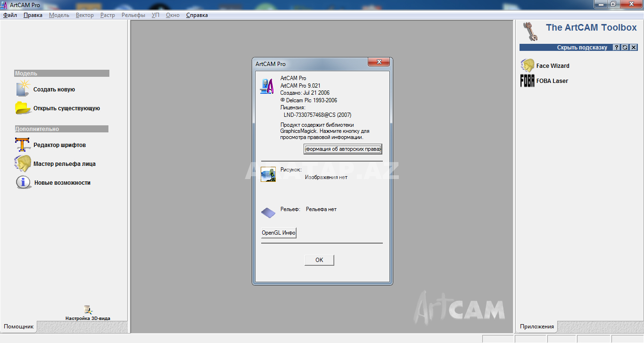Open the УП menu
The image size is (644, 343).
[156, 15]
